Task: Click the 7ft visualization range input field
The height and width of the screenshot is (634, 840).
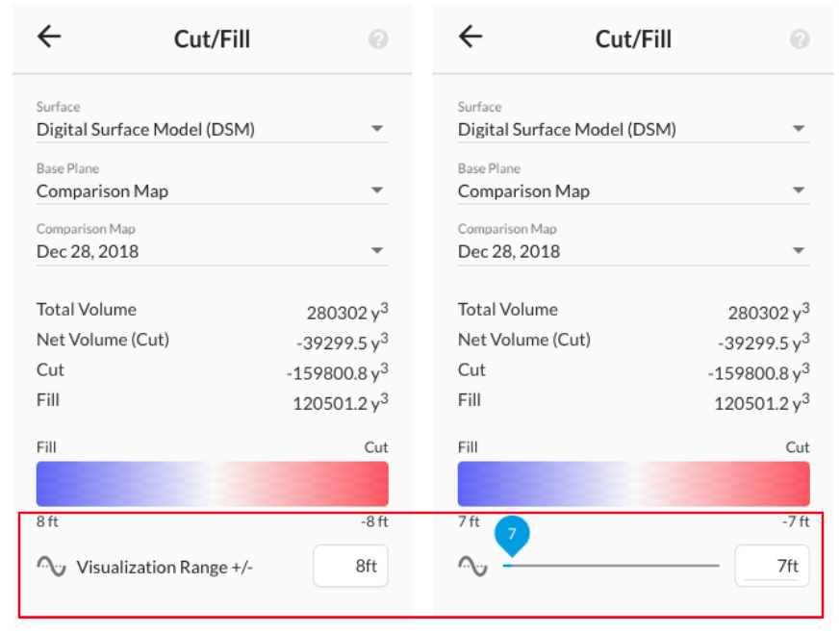Action: pyautogui.click(x=772, y=566)
